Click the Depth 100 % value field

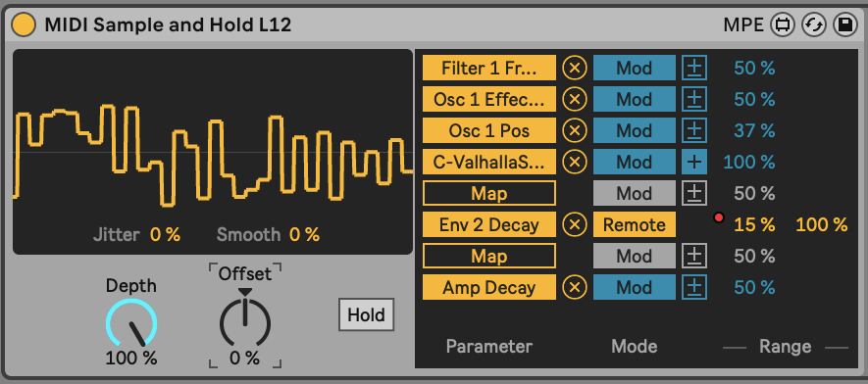click(x=131, y=358)
